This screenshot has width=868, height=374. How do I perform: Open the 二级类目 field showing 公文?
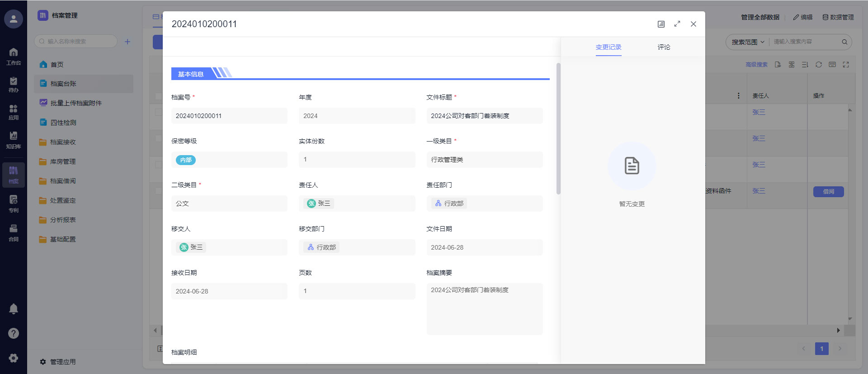tap(229, 204)
